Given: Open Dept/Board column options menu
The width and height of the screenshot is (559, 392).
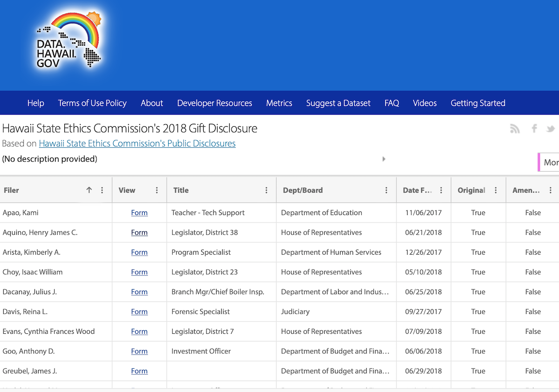Looking at the screenshot, I should tap(387, 190).
